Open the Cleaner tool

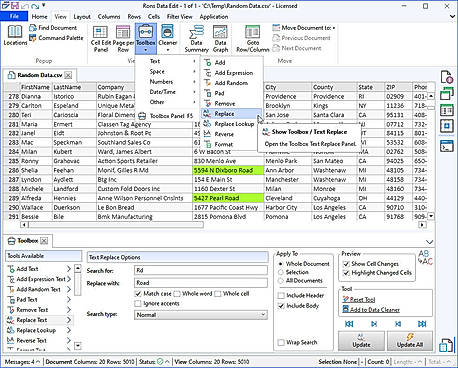click(167, 38)
